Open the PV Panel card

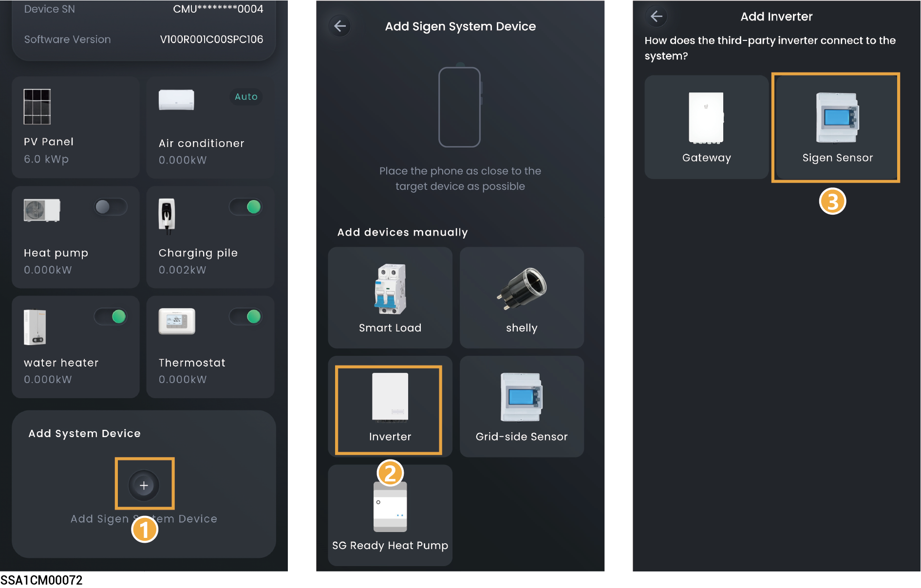(75, 128)
